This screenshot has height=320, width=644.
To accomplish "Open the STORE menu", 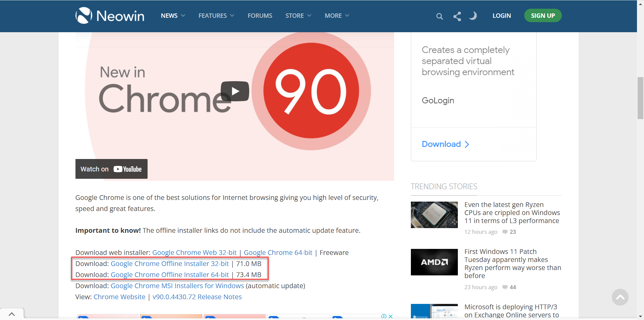I will (298, 16).
